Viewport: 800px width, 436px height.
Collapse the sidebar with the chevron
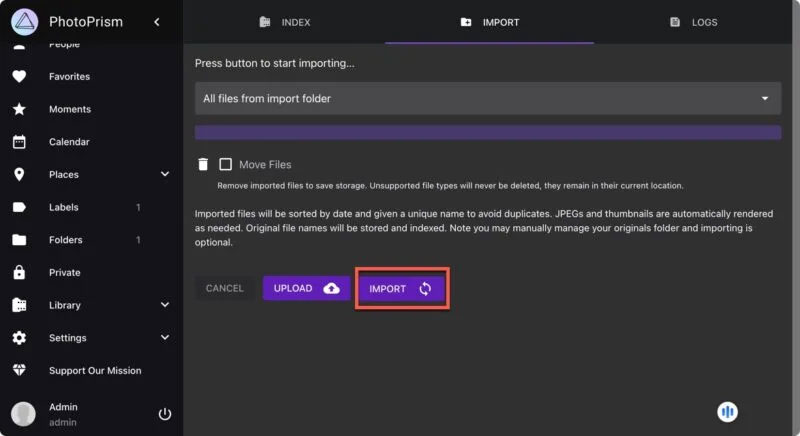pyautogui.click(x=157, y=22)
